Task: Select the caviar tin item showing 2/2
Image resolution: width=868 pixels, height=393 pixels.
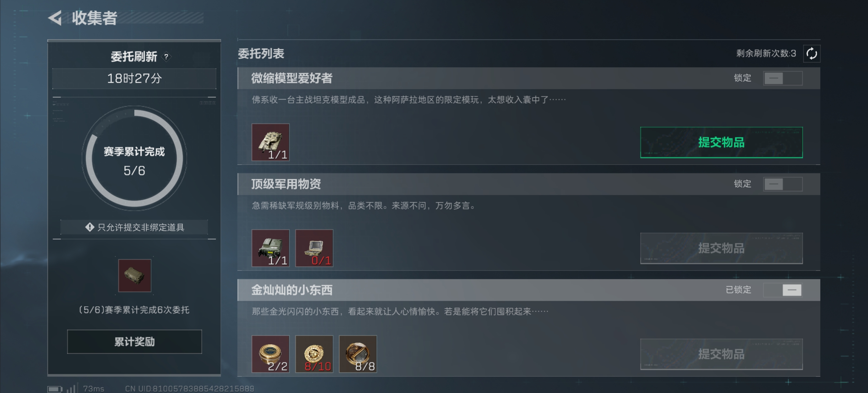Action: (x=270, y=354)
